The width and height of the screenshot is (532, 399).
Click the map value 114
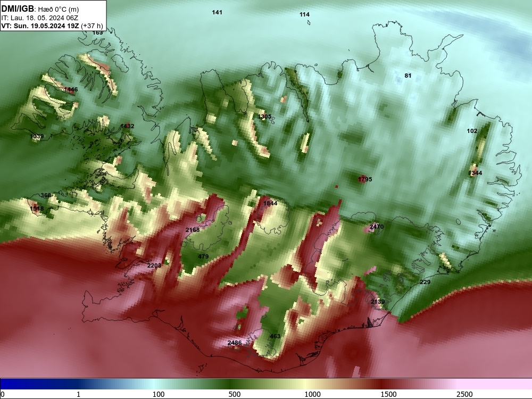click(304, 14)
